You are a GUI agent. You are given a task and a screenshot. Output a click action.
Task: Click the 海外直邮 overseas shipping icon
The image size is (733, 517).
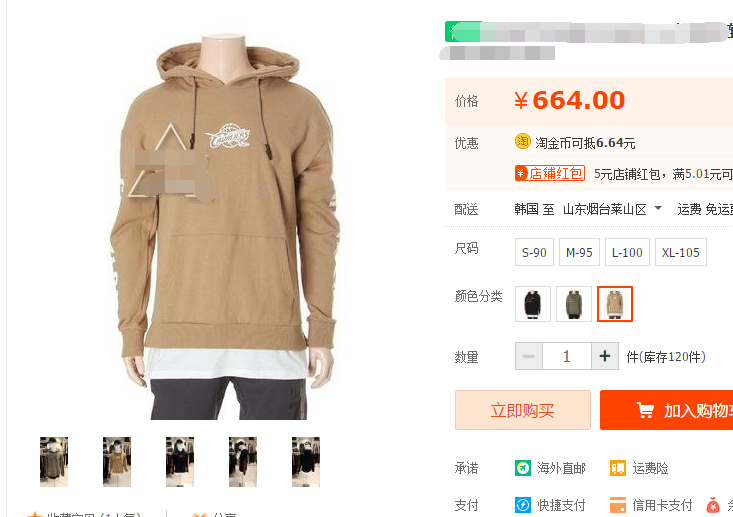click(x=523, y=468)
